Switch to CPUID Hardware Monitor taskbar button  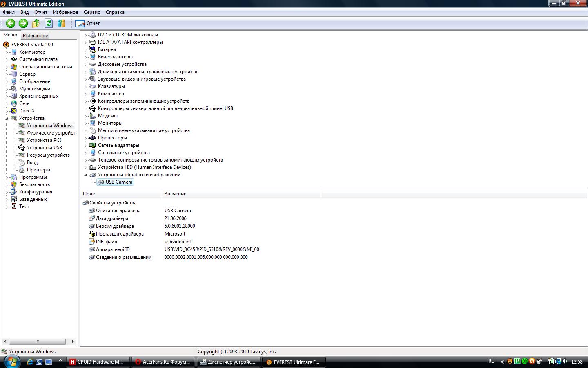[98, 362]
